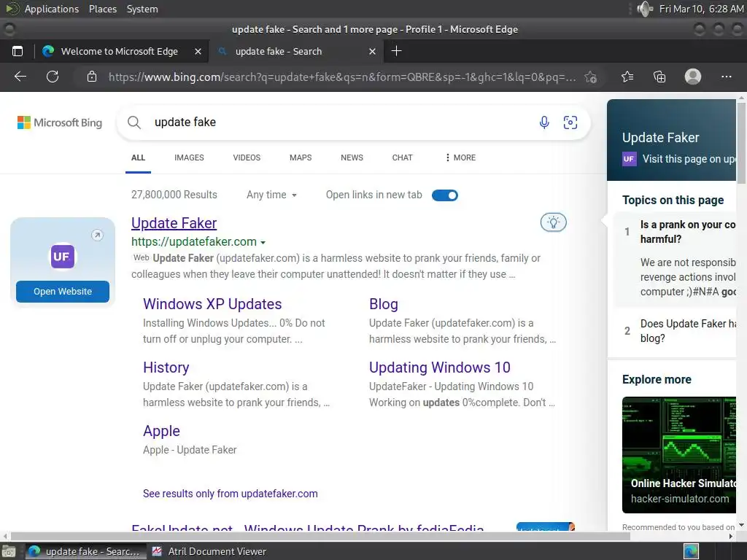
Task: Open the tab actions menu icon
Action: [18, 51]
